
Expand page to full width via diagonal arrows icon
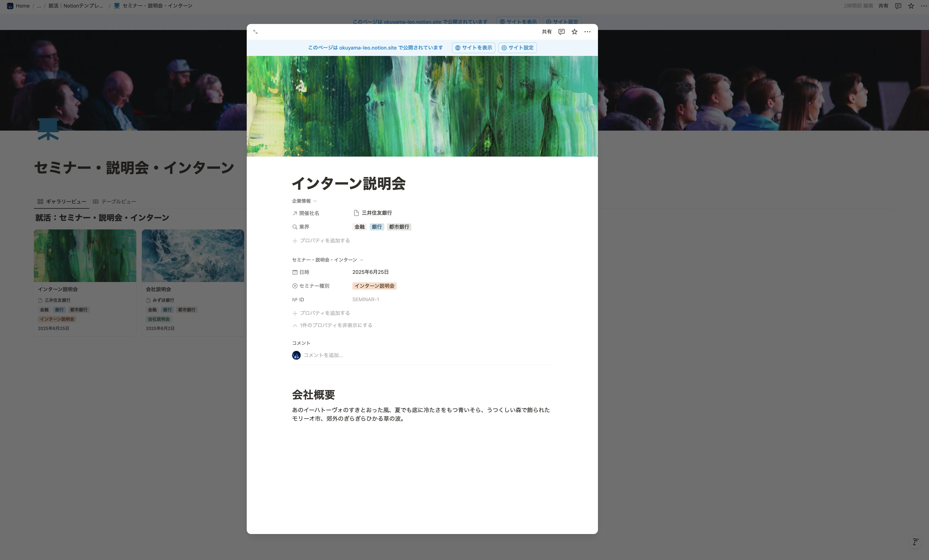pyautogui.click(x=255, y=32)
